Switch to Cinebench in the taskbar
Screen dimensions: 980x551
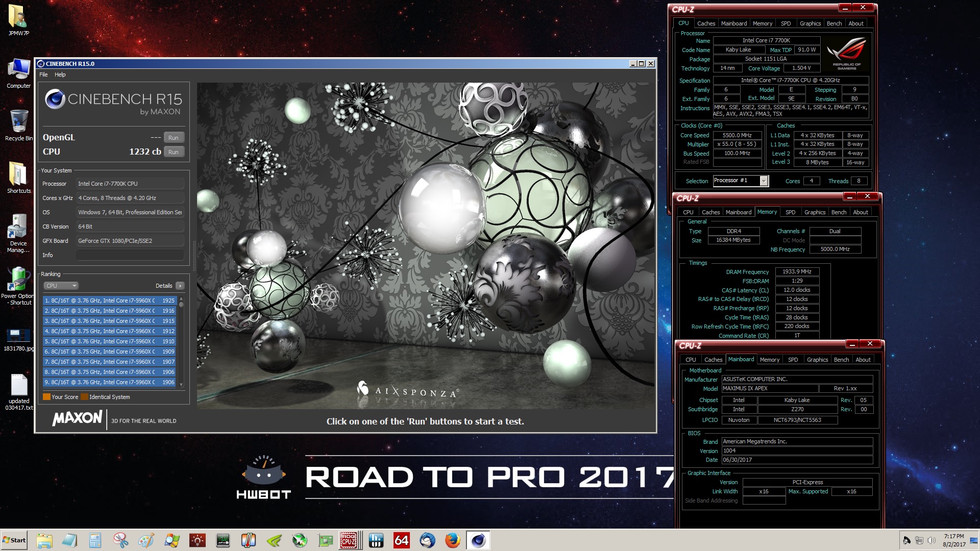(x=478, y=540)
